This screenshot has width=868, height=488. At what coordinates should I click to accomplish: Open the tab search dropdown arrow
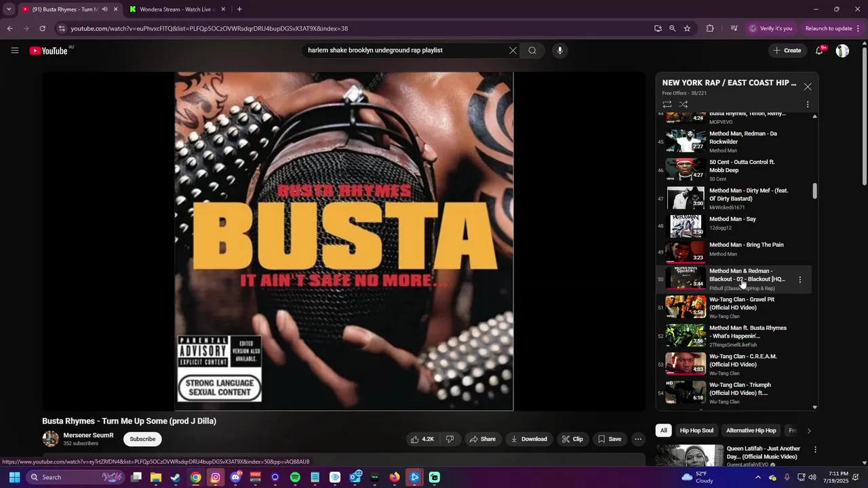point(9,9)
